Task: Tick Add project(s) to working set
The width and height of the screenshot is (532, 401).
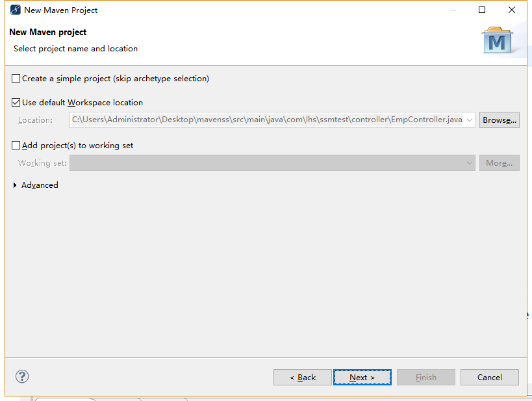Action: (x=16, y=146)
